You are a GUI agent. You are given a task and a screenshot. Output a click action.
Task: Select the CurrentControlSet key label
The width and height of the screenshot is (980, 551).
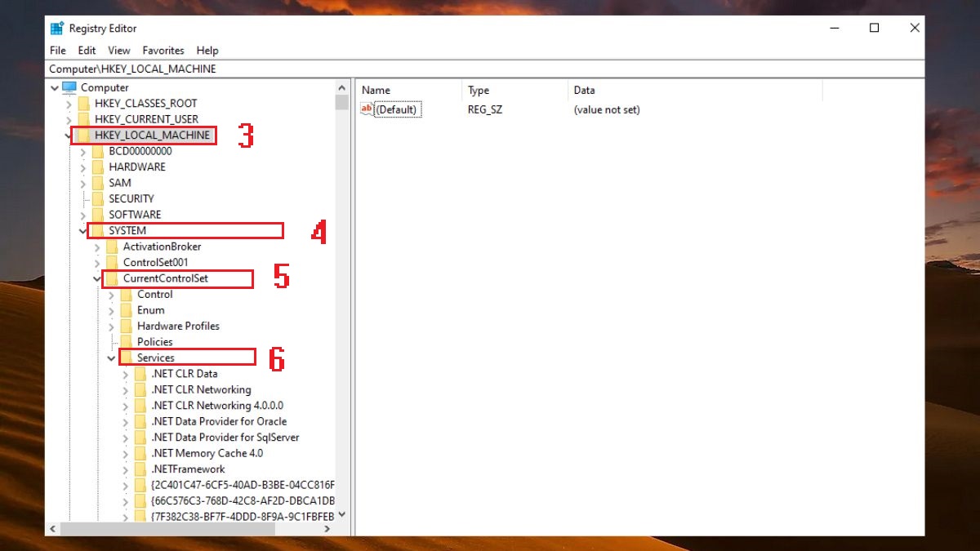[x=165, y=278]
